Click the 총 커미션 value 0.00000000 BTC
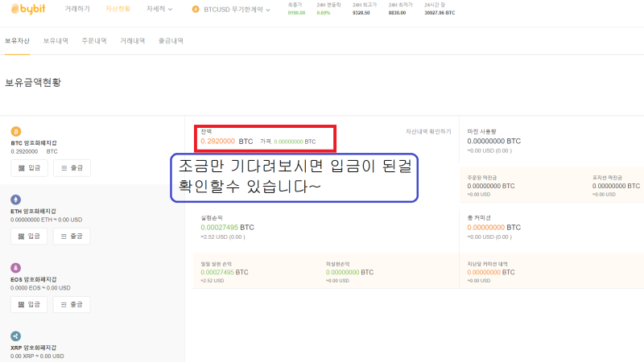Image resolution: width=644 pixels, height=362 pixels. (493, 228)
